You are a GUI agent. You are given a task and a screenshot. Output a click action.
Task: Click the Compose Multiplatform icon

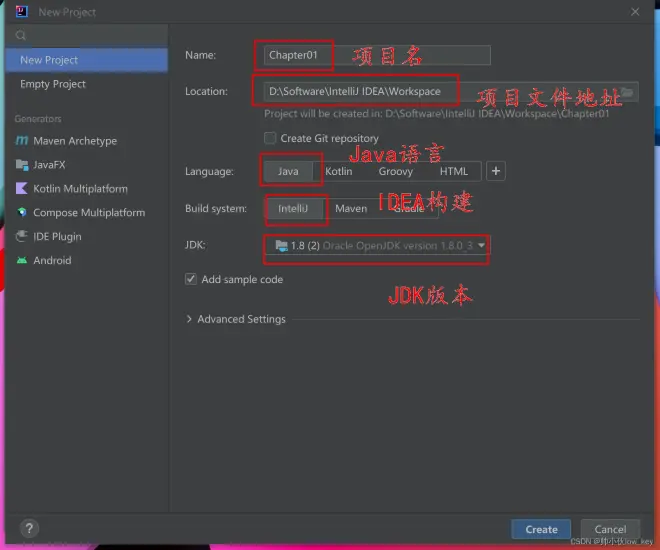pyautogui.click(x=21, y=212)
